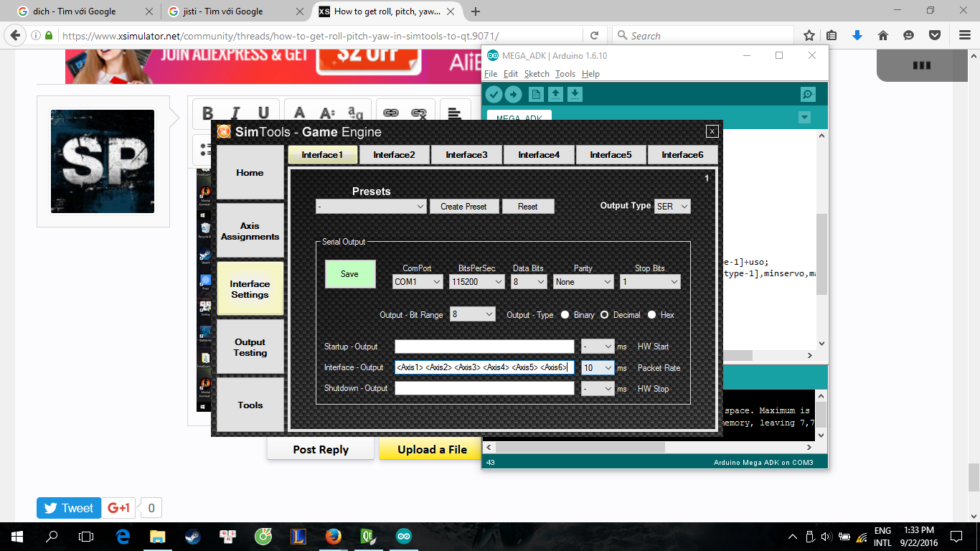Open the HW Start ms dropdown

tap(598, 347)
